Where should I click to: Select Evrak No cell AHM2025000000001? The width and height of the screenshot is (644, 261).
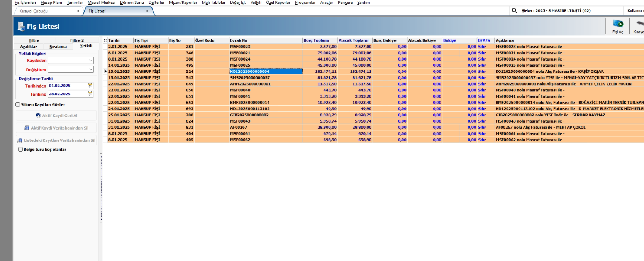(x=266, y=84)
